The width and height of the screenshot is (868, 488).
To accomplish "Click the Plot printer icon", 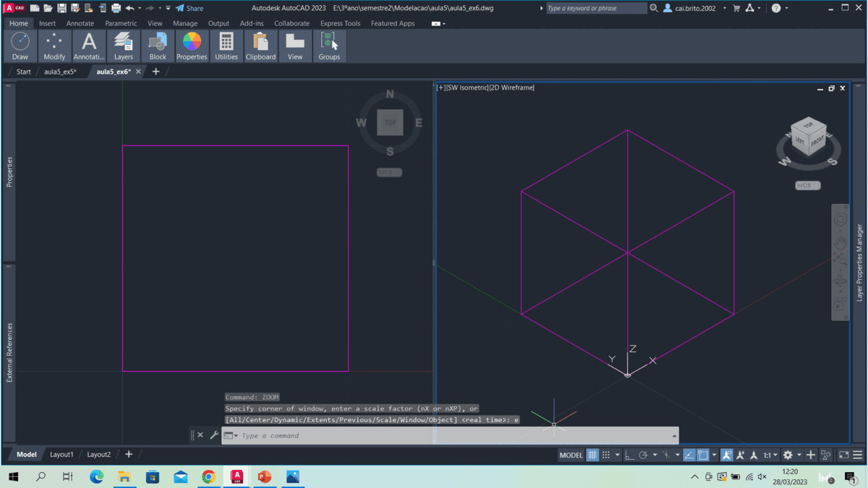I will click(x=116, y=9).
